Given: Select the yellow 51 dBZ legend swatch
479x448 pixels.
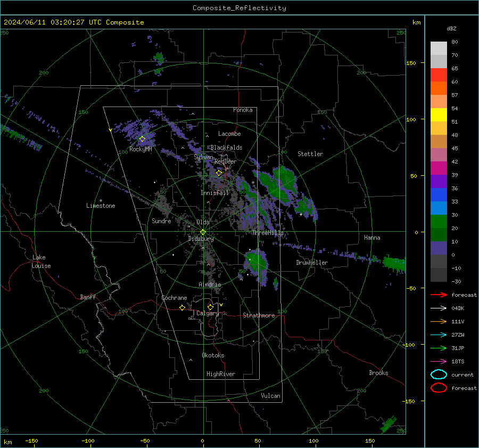Looking at the screenshot, I should pyautogui.click(x=439, y=115).
